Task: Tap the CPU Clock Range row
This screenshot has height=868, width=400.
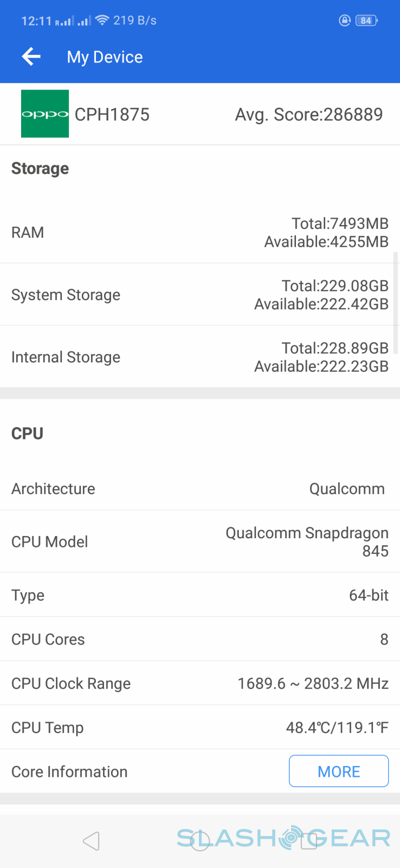Action: pos(199,683)
